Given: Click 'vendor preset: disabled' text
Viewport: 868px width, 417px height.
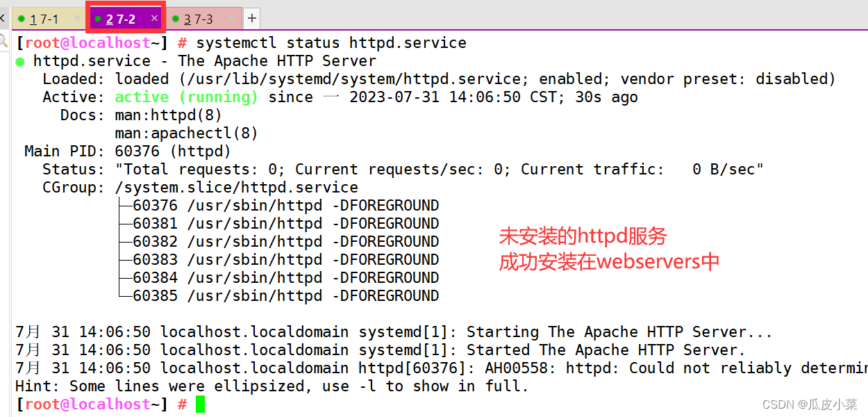Looking at the screenshot, I should pos(724,79).
